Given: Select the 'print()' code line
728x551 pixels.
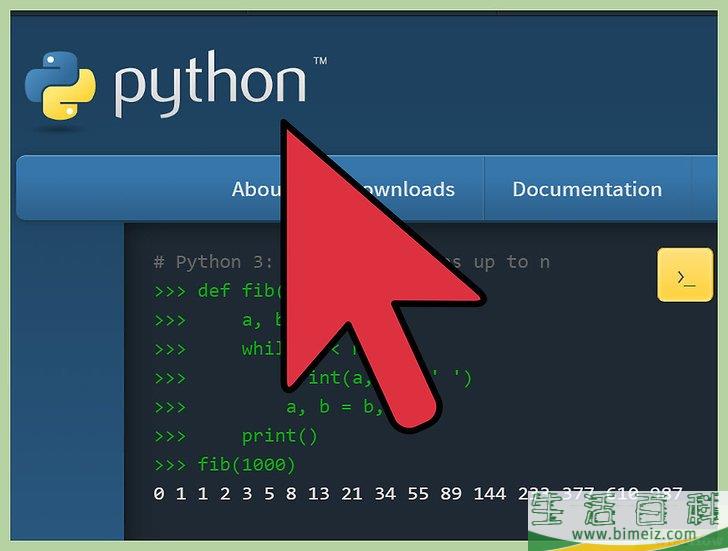Looking at the screenshot, I should 236,436.
